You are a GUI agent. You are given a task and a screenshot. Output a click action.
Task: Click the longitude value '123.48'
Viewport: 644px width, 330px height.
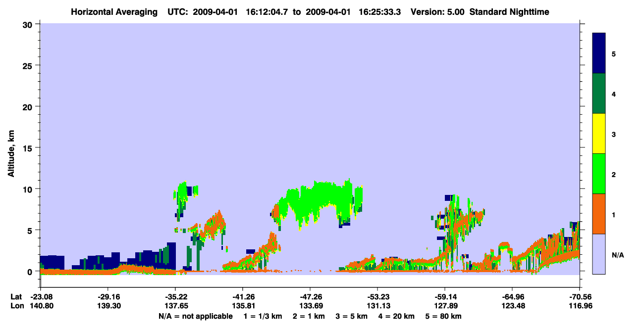pos(512,306)
